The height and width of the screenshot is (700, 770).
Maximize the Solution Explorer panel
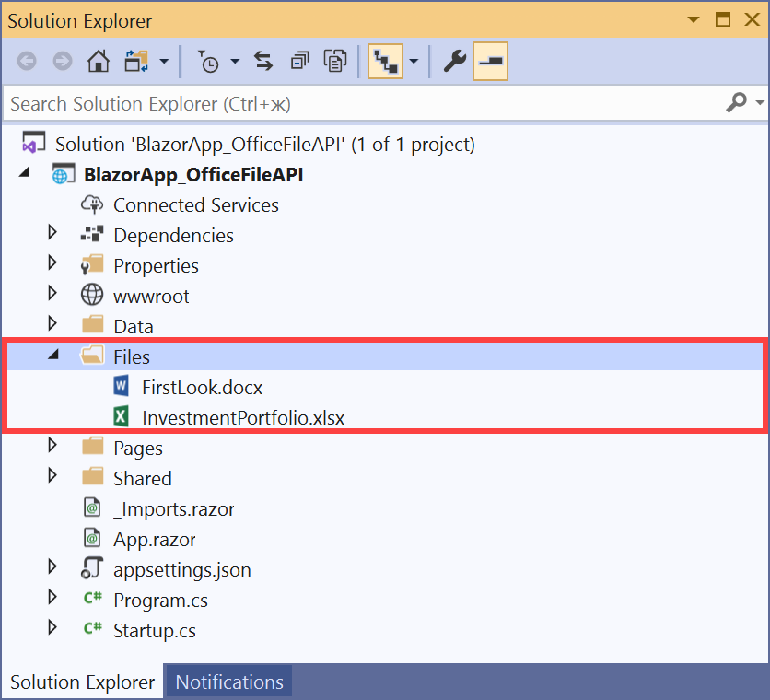[722, 19]
